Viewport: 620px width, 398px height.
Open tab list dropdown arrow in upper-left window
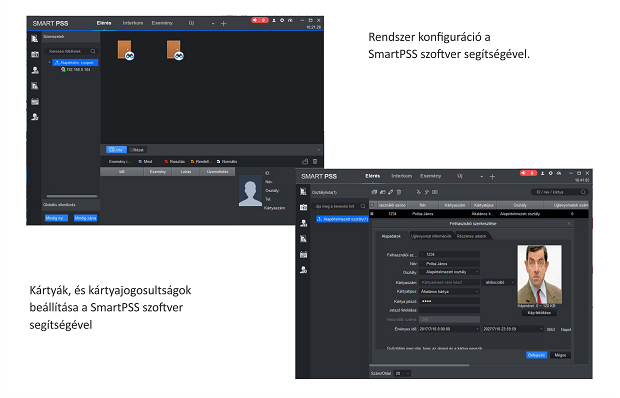click(213, 24)
